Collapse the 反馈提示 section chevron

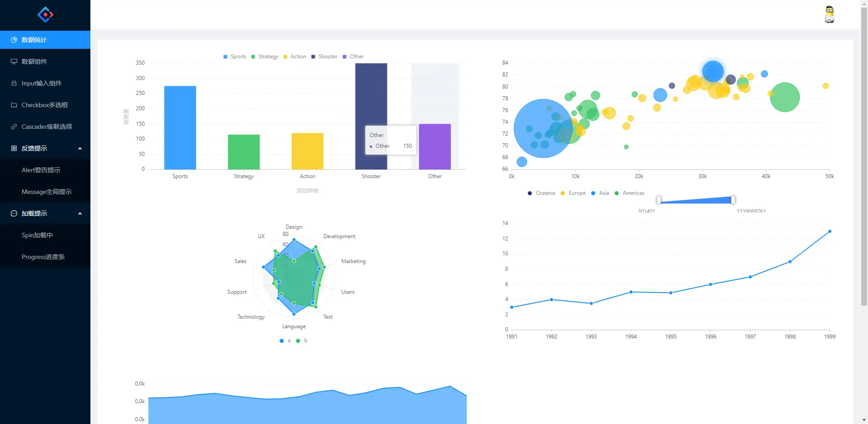(x=80, y=148)
